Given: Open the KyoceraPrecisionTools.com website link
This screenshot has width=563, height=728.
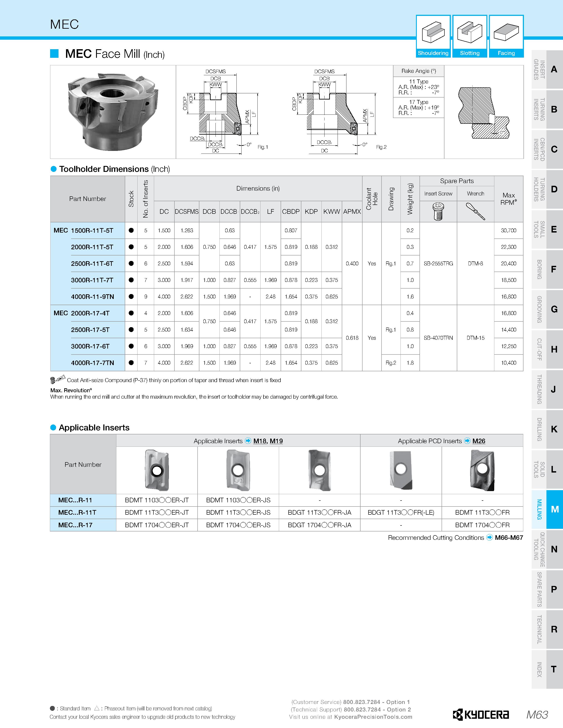Looking at the screenshot, I should 373,717.
